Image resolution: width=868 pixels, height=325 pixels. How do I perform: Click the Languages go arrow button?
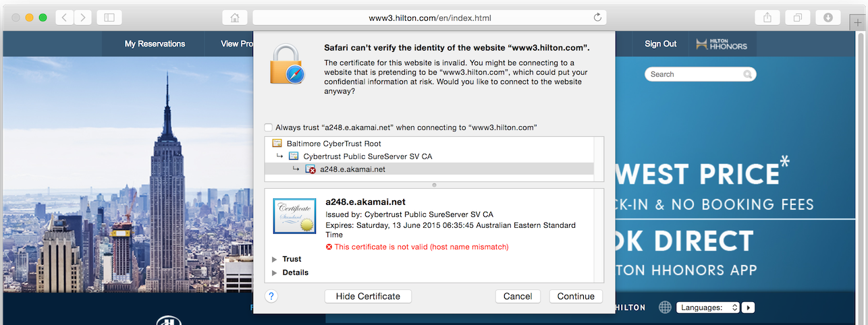click(748, 307)
